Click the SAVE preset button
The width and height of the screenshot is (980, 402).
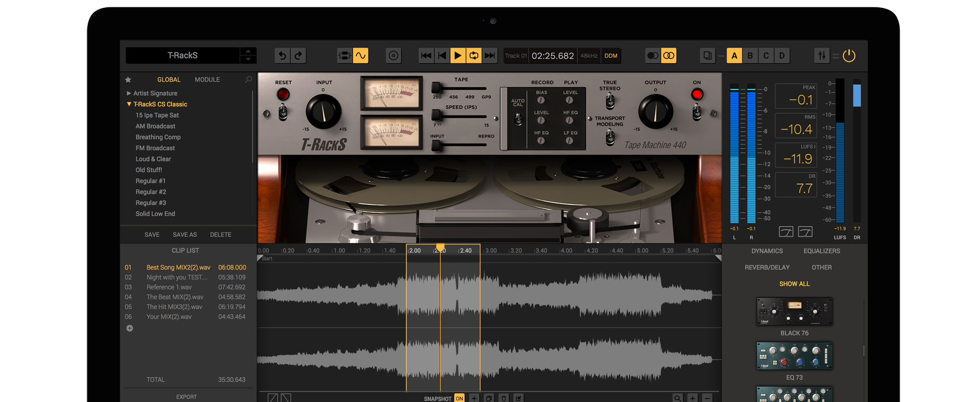[152, 235]
